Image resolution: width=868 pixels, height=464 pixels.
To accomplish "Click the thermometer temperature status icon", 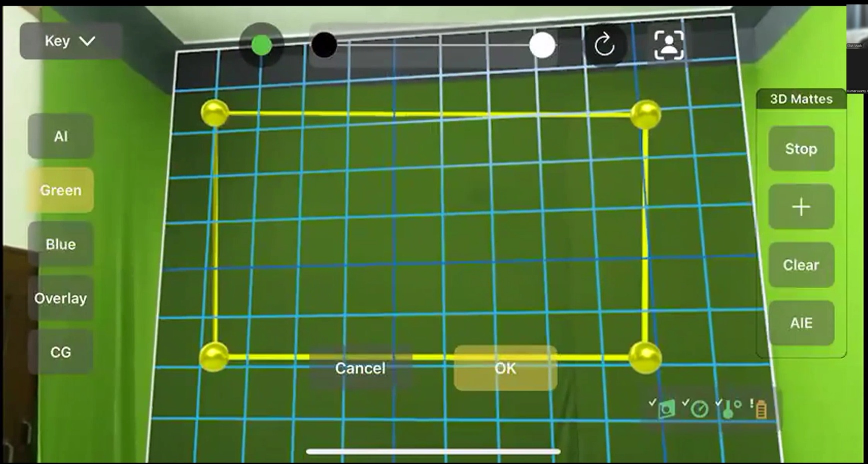I will pos(728,409).
